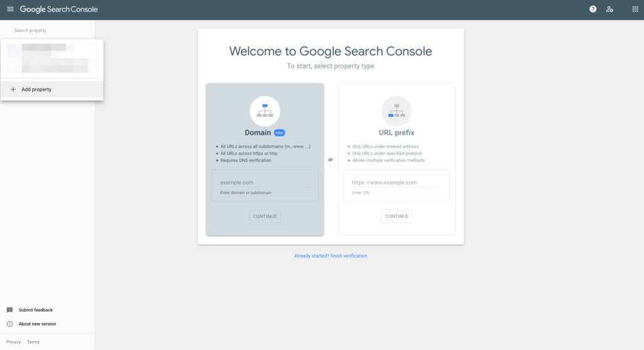Open Submit feedback
644x350 pixels.
36,310
